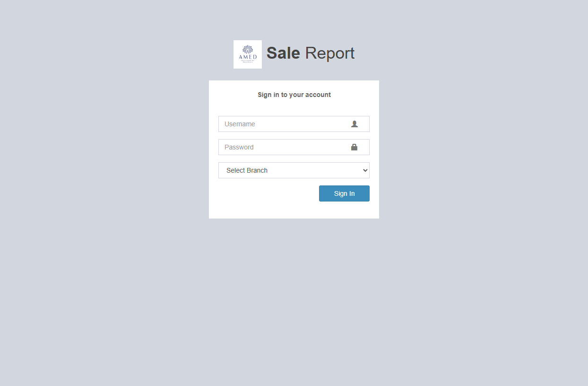Click the word "Report" in the title
The image size is (588, 386).
click(x=329, y=53)
